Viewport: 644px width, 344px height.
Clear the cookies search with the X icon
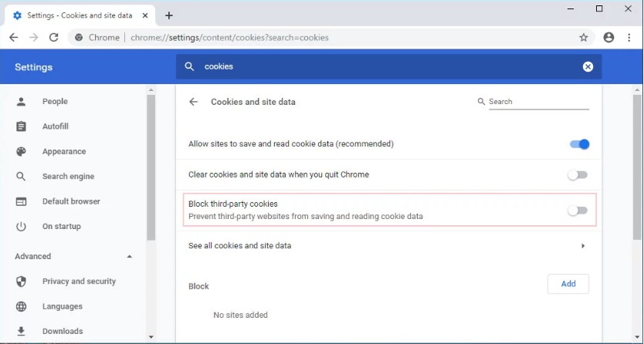coord(588,67)
